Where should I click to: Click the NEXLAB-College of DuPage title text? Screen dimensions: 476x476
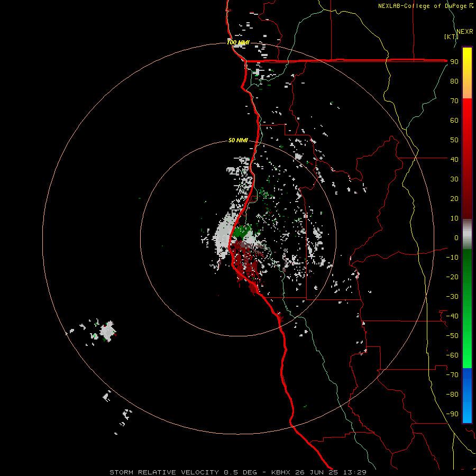(425, 6)
